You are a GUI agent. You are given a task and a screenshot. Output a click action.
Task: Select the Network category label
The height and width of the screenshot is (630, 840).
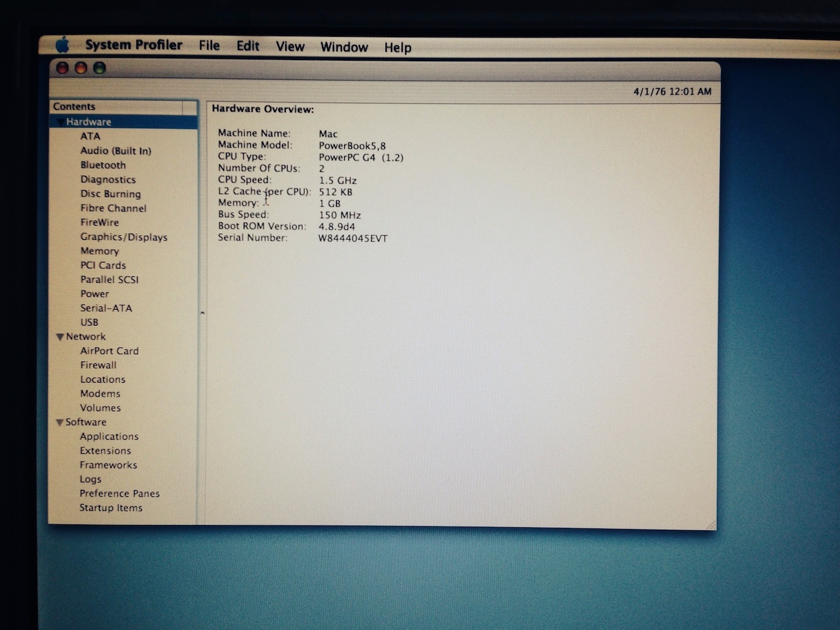pyautogui.click(x=86, y=337)
